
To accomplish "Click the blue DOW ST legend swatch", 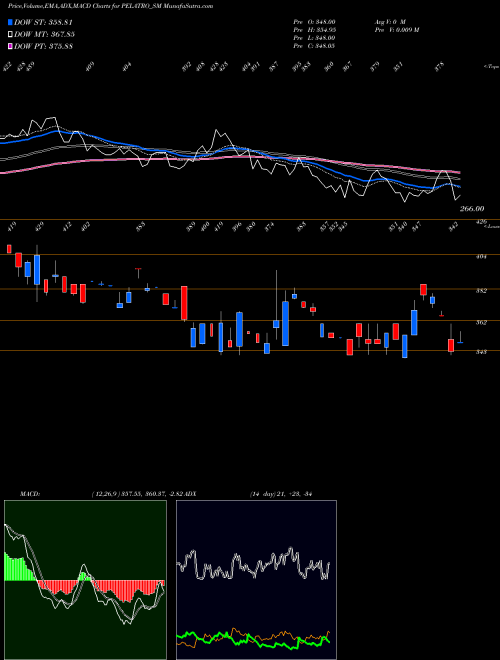I will (10, 22).
